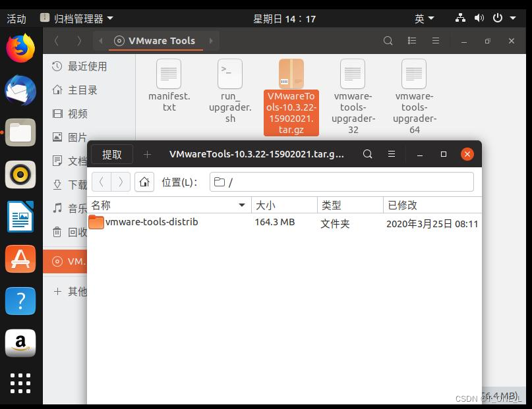Select VMwareTools-10.3.22-15902021.tar.gz archive
This screenshot has height=409, width=532.
coord(291,97)
